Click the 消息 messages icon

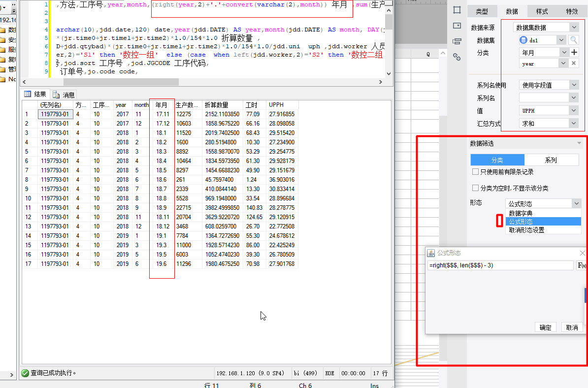click(56, 95)
